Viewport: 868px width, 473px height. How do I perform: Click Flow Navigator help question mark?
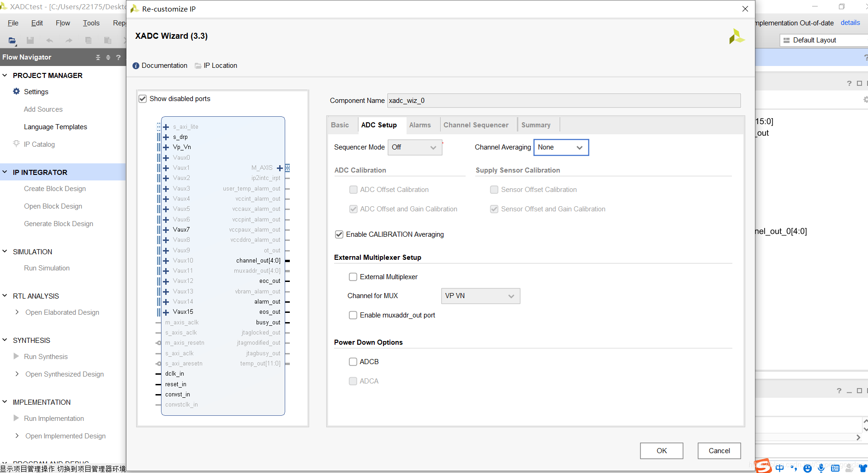(x=119, y=57)
